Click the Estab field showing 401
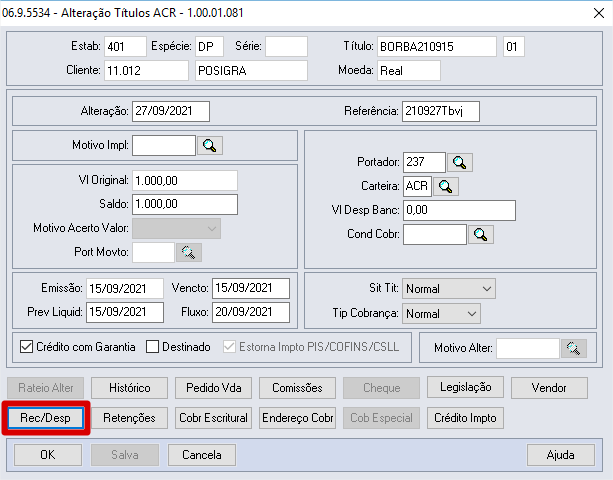613x480 pixels. point(125,47)
